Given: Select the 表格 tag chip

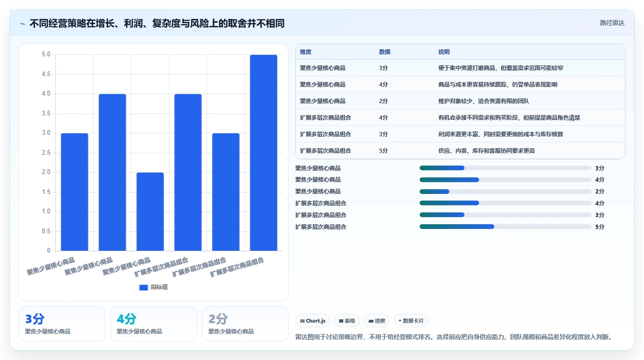Looking at the screenshot, I should [x=347, y=321].
